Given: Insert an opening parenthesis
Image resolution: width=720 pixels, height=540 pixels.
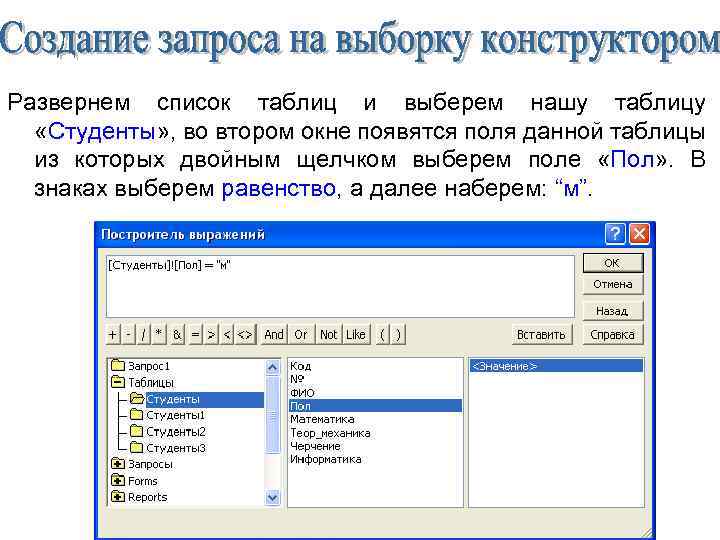Looking at the screenshot, I should coord(382,335).
